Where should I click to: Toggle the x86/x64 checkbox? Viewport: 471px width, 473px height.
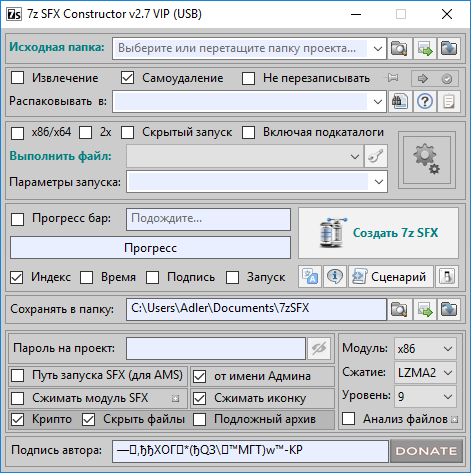[x=17, y=133]
